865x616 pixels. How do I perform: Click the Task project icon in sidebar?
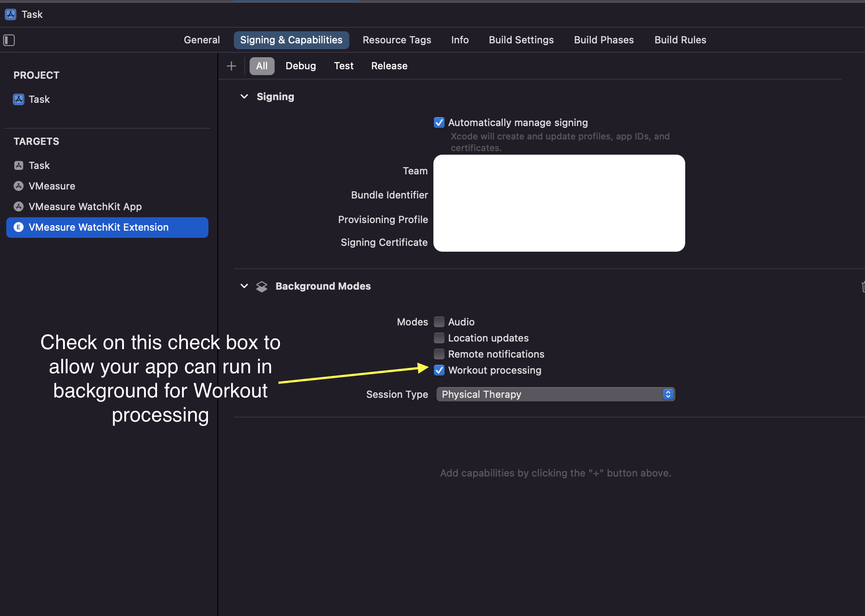(x=19, y=99)
